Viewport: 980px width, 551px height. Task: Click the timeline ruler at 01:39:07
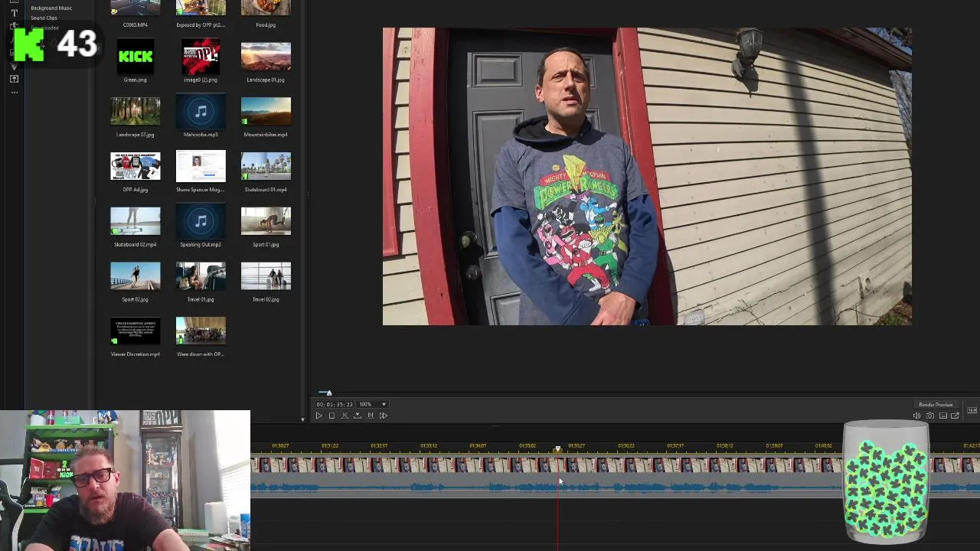[774, 445]
